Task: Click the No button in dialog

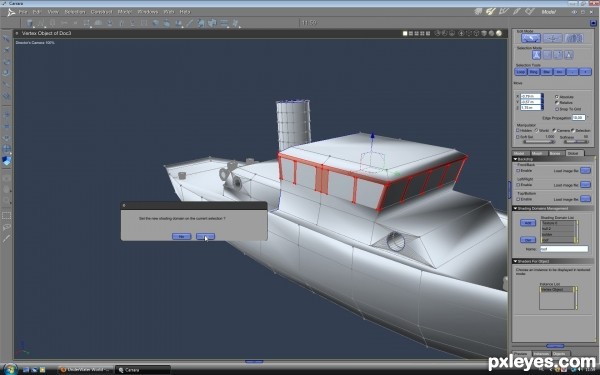Action: [x=181, y=237]
